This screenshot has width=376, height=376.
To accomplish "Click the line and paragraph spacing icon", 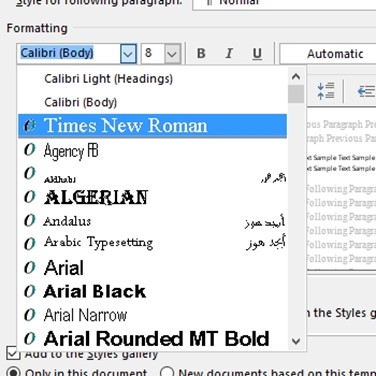I will [326, 91].
